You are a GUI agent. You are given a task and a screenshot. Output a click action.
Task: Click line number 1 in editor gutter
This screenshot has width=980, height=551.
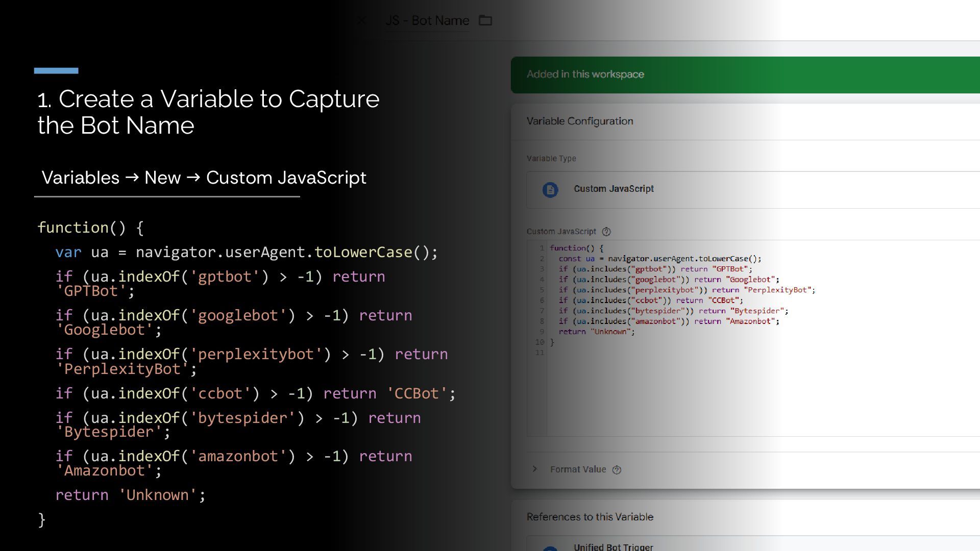542,248
